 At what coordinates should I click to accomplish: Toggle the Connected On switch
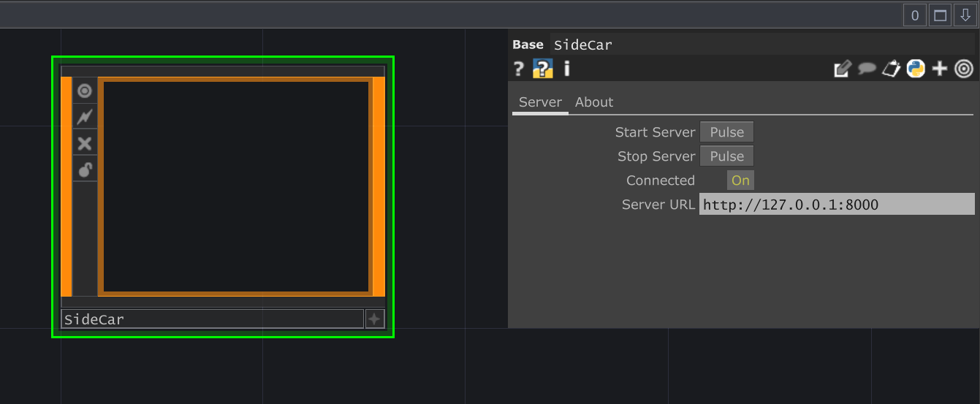[740, 180]
